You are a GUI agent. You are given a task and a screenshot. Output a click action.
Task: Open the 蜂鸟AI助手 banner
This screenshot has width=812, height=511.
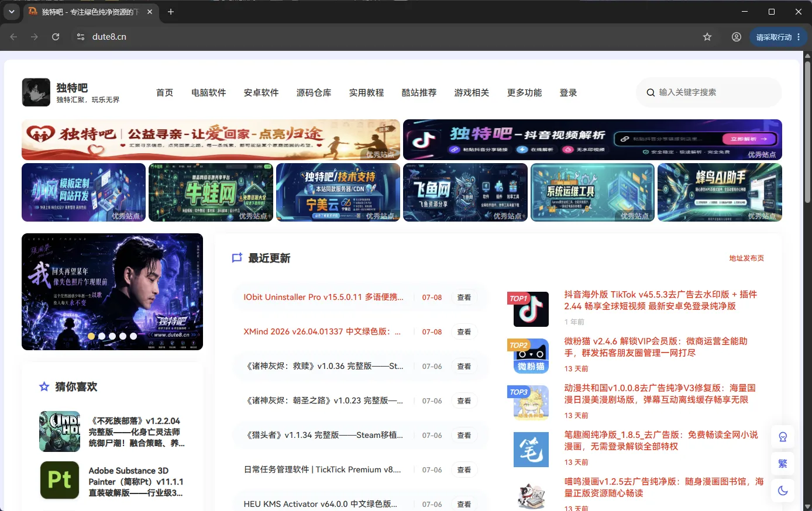tap(720, 192)
